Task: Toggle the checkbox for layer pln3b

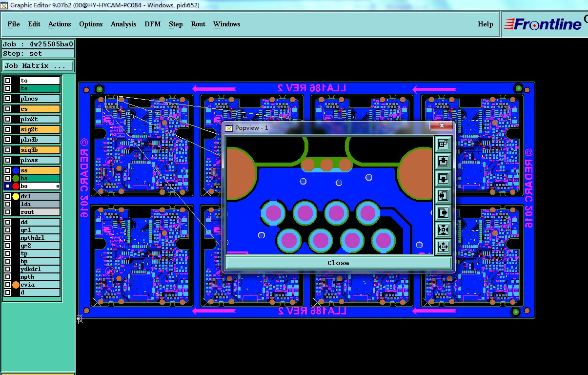Action: point(8,140)
